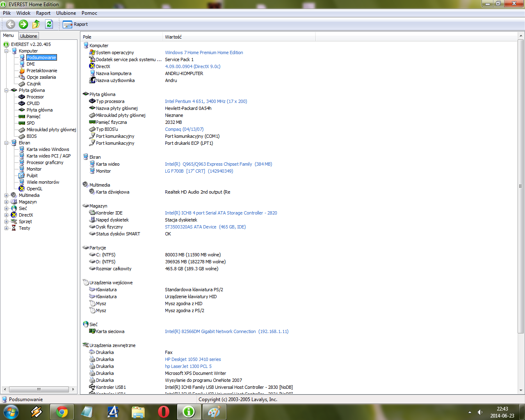Viewport: 525px width, 420px height.
Task: Open the Raport toolbar button
Action: point(75,24)
